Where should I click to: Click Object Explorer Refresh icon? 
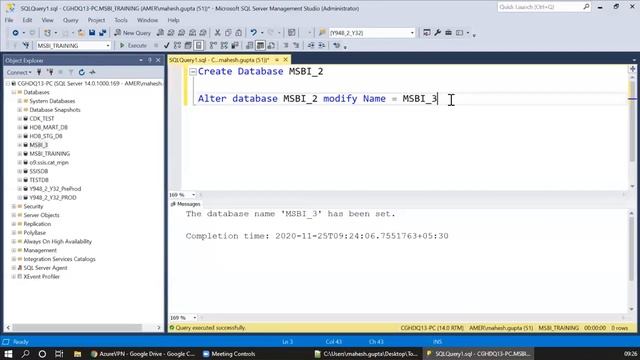point(82,72)
